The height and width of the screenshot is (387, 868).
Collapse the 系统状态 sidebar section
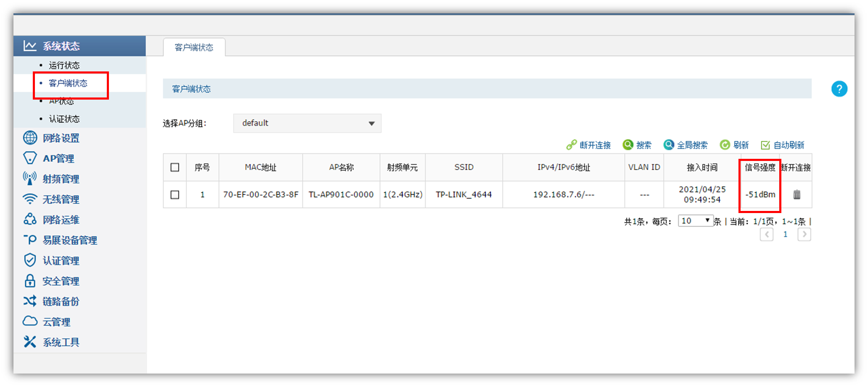[61, 46]
